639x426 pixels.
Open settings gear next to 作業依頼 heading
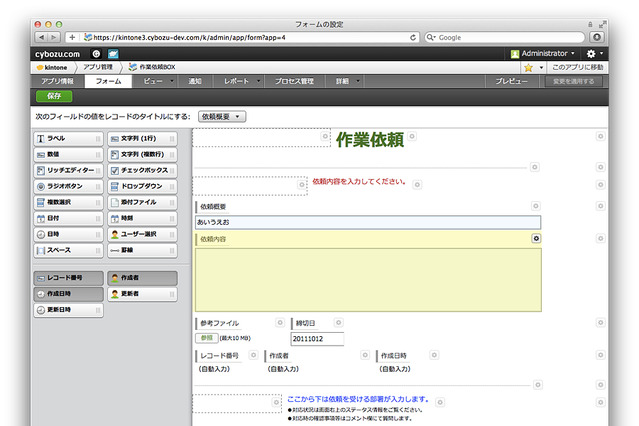tap(412, 136)
